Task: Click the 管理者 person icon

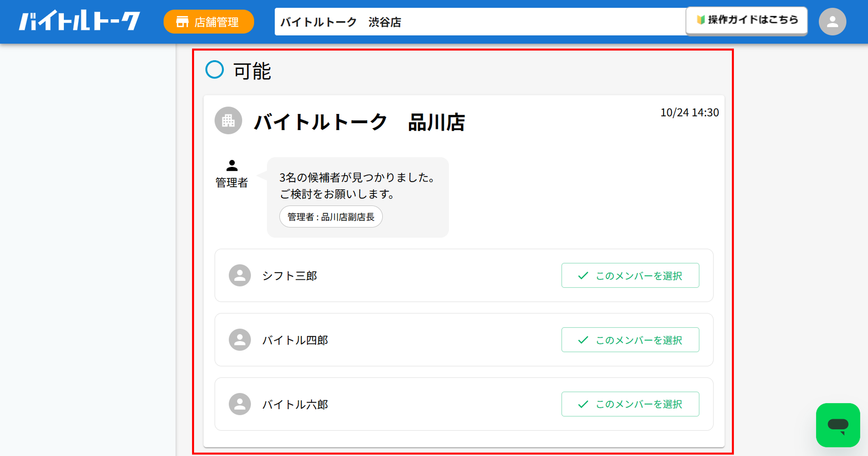Action: 232,166
